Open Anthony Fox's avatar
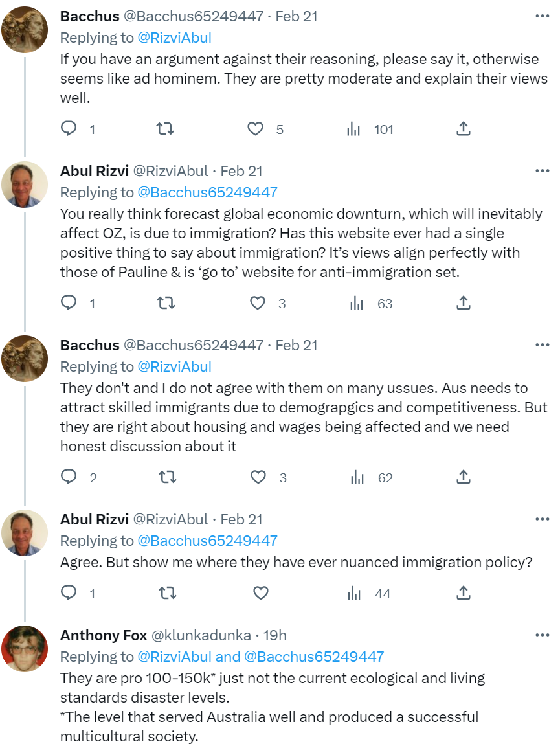This screenshot has height=744, width=560. (25, 649)
